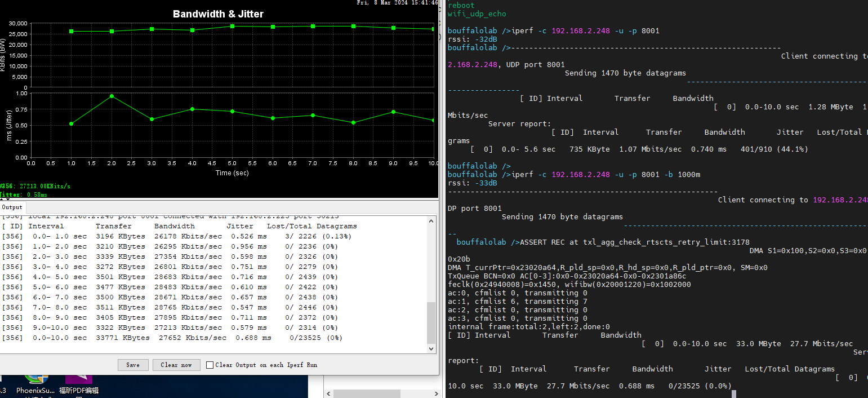Click the DMA T_currPtr=0x23020a64 terminal line
The width and height of the screenshot is (868, 398).
pos(607,268)
